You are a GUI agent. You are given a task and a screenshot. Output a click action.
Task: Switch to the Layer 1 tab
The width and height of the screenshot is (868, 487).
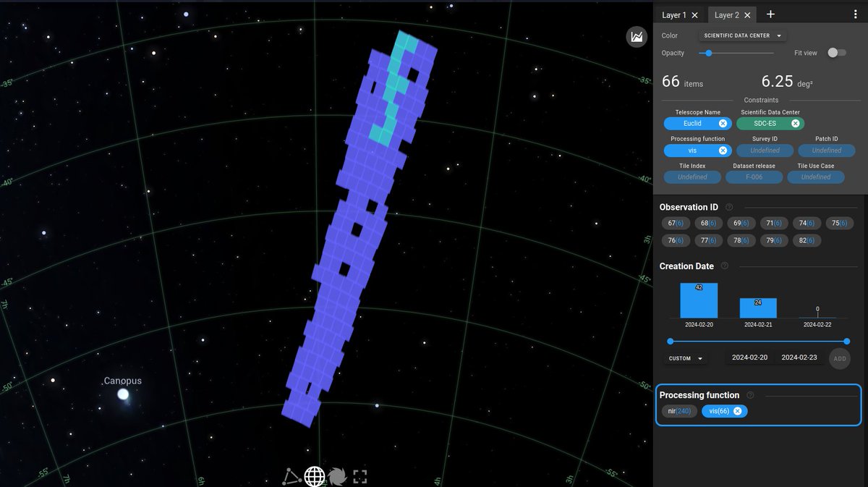tap(674, 15)
